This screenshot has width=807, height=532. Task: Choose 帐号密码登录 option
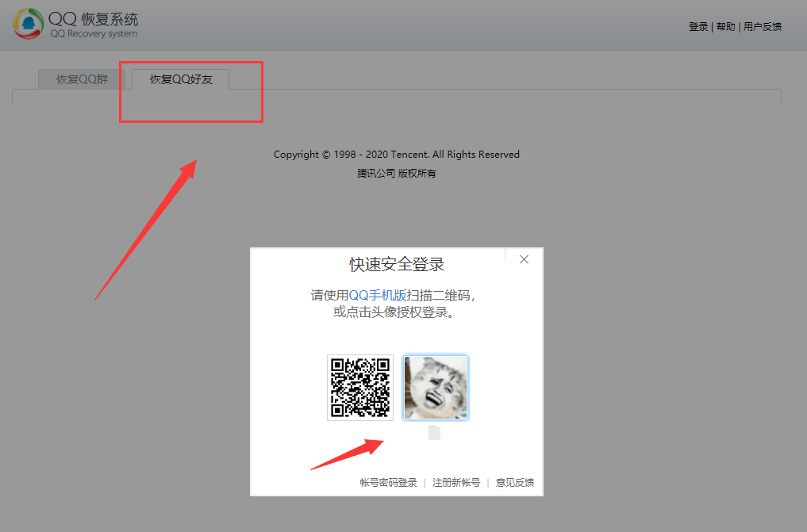388,483
